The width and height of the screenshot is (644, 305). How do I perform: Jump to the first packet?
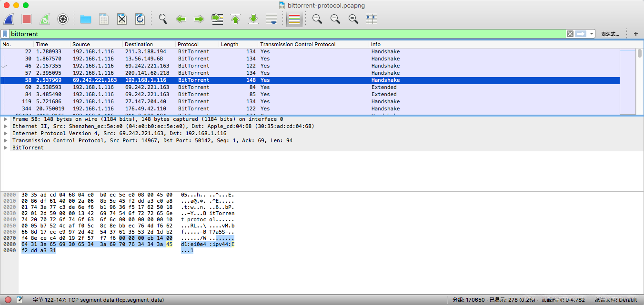point(235,19)
